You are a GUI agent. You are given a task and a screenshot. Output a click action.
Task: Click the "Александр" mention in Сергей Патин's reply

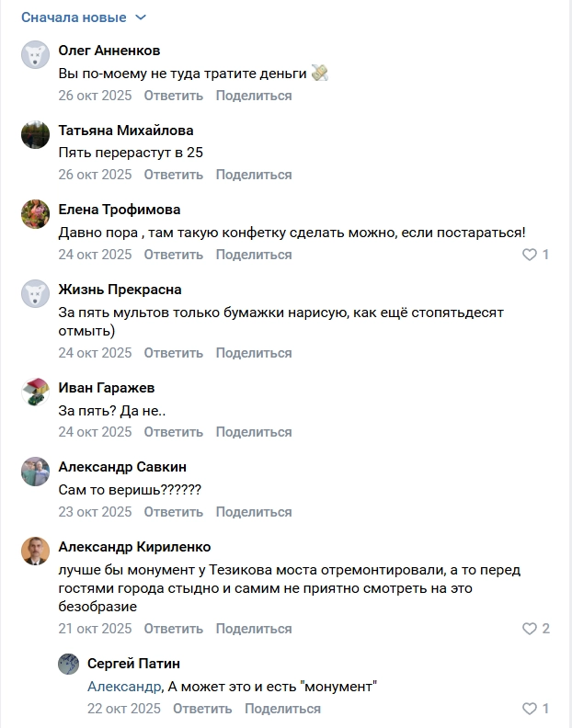pos(124,686)
